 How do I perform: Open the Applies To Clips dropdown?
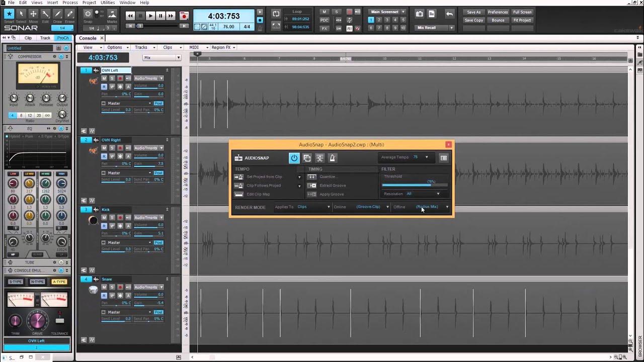click(x=329, y=207)
